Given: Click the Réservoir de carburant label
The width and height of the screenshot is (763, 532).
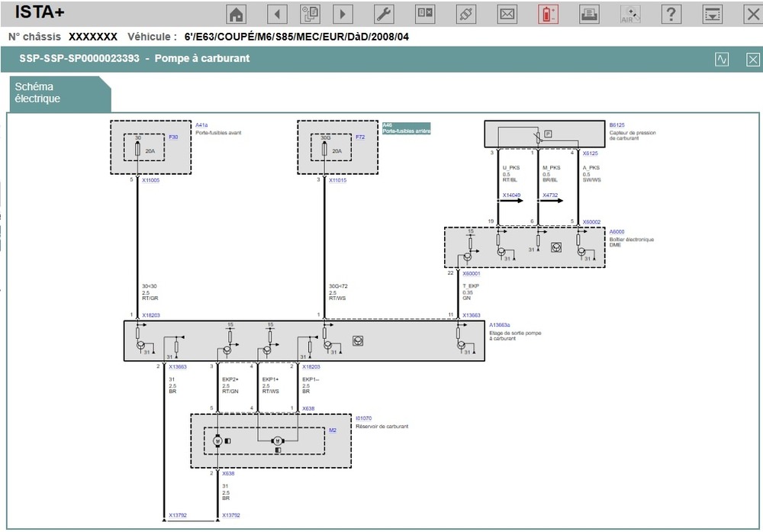Looking at the screenshot, I should click(382, 427).
